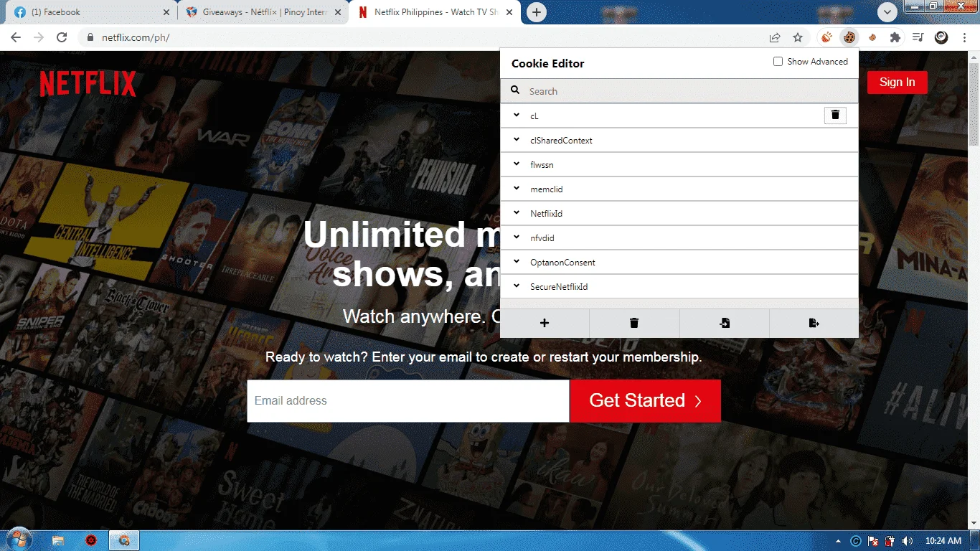Click the share page icon in address bar
The image size is (980, 551).
pyautogui.click(x=775, y=37)
